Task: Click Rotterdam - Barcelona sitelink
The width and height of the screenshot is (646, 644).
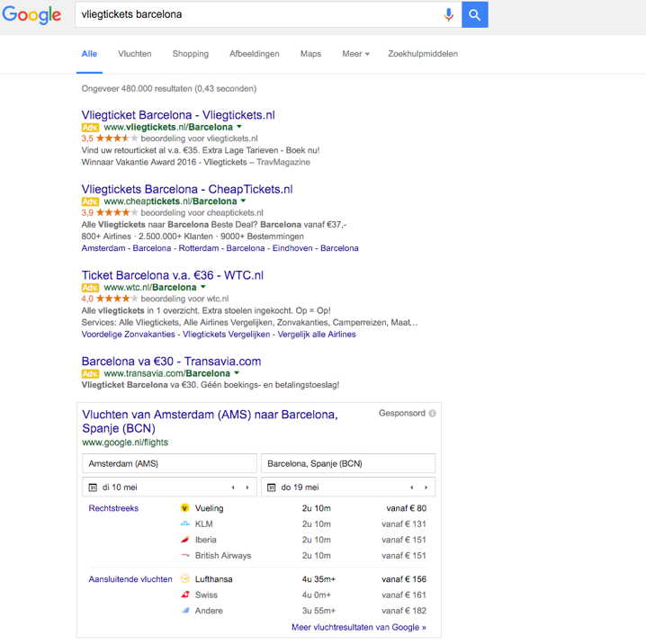Action: 221,248
